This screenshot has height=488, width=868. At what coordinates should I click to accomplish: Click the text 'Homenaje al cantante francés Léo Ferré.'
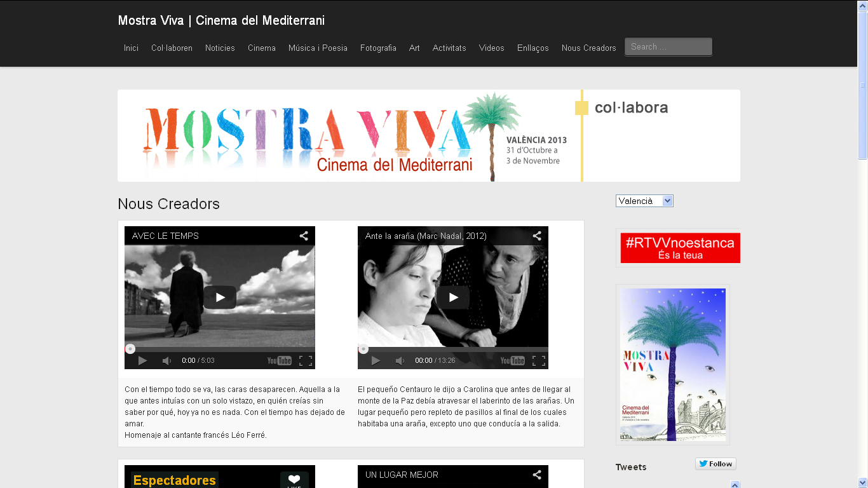pos(196,435)
